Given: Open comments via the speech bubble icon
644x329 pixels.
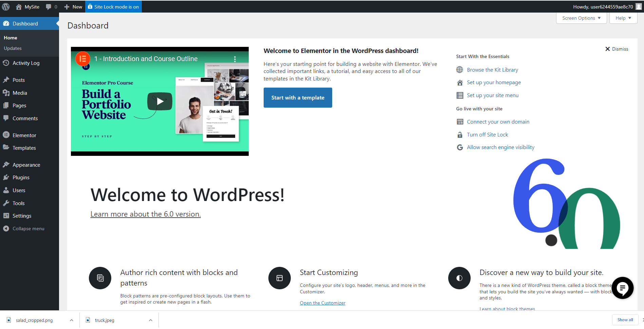Looking at the screenshot, I should tap(48, 6).
